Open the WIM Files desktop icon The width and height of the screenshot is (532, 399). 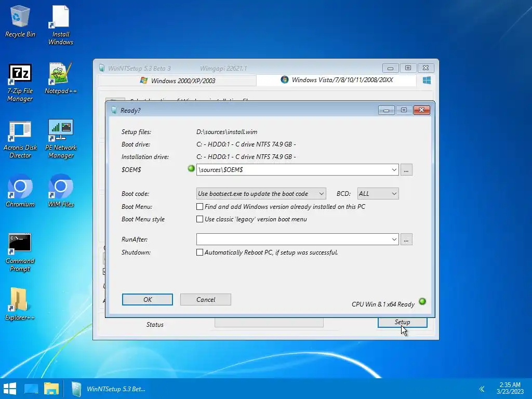coord(60,190)
